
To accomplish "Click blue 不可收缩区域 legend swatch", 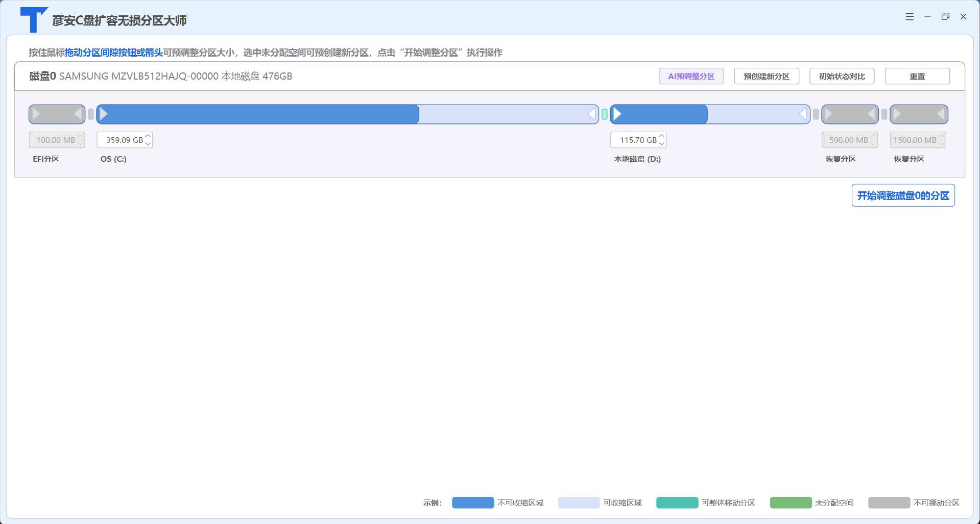I will tap(473, 503).
